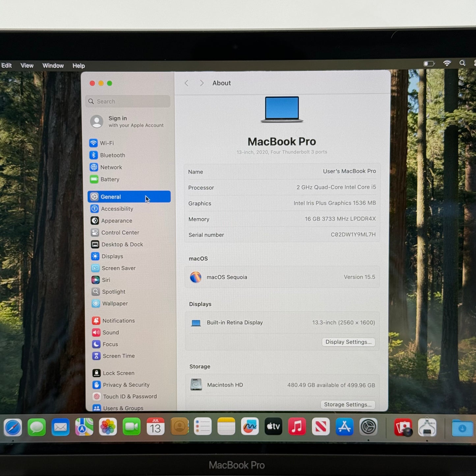476x476 pixels.
Task: Open the Help menu
Action: (x=79, y=66)
